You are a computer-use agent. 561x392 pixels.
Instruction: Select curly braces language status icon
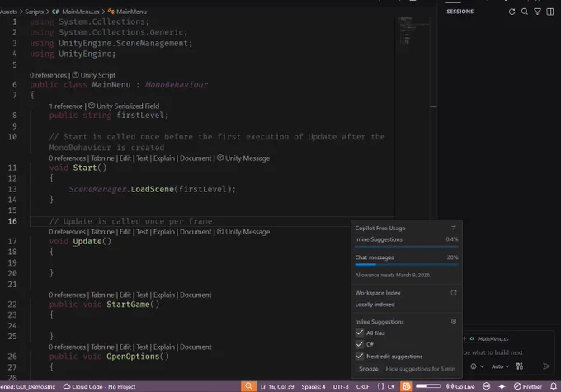tap(381, 386)
